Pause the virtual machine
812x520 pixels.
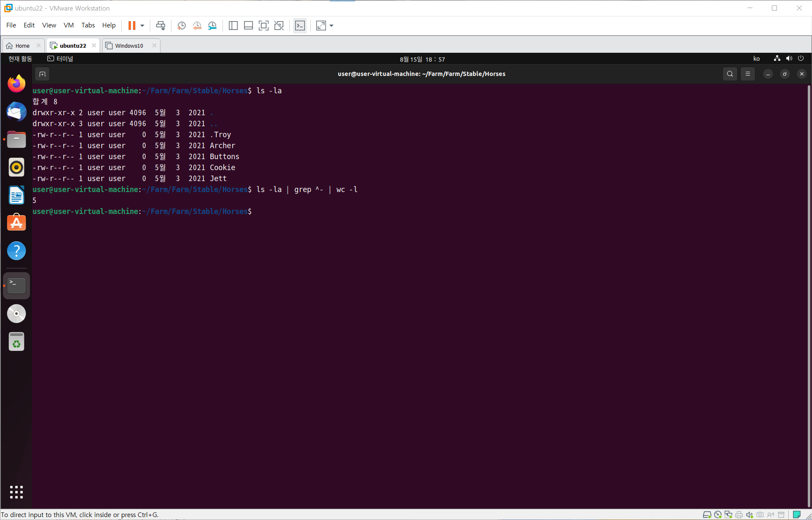132,26
